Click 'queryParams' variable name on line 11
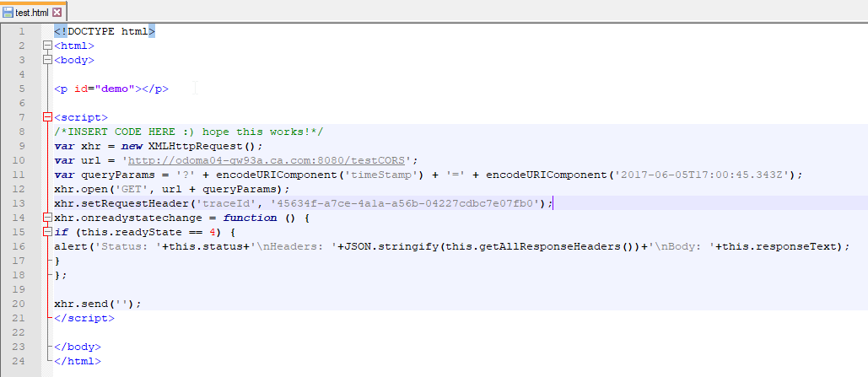The image size is (868, 377). (x=118, y=175)
